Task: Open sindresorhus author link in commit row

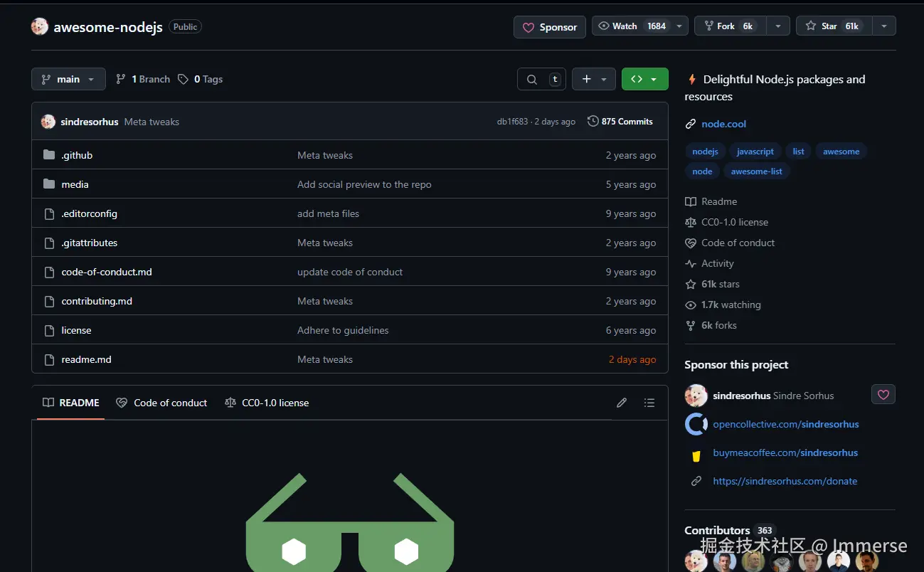Action: 90,122
